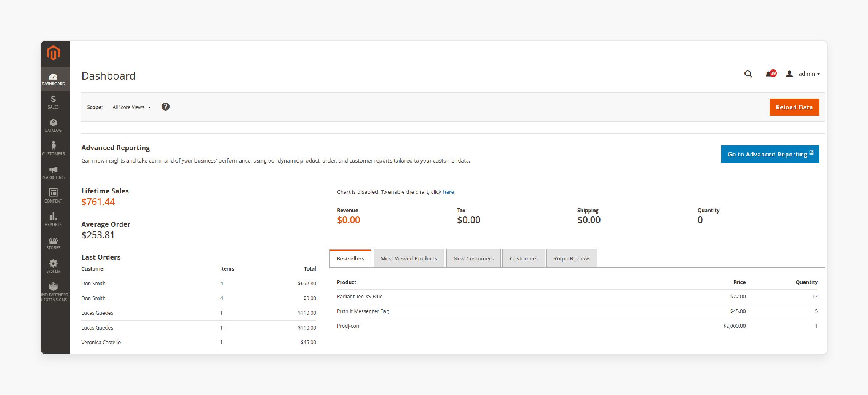Image resolution: width=868 pixels, height=395 pixels.
Task: Switch to the New Customers tab
Action: (x=473, y=258)
